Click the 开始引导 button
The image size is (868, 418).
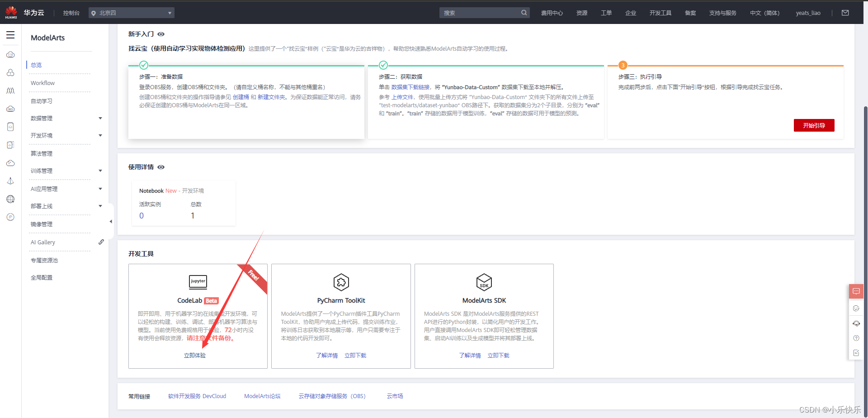tap(814, 125)
